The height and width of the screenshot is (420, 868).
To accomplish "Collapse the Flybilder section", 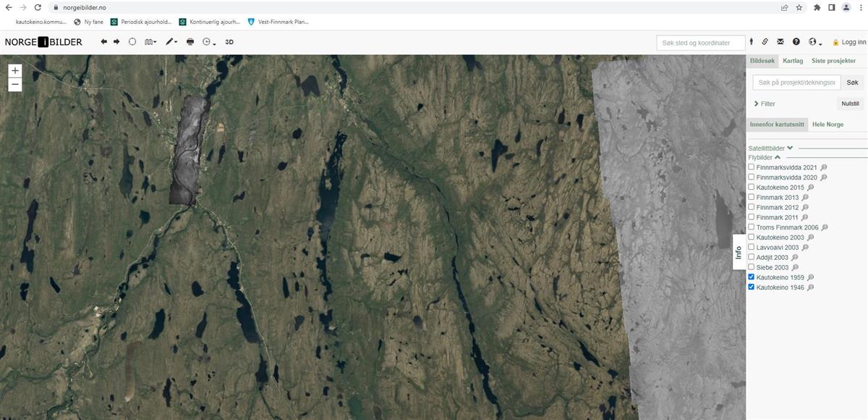I will pos(765,157).
